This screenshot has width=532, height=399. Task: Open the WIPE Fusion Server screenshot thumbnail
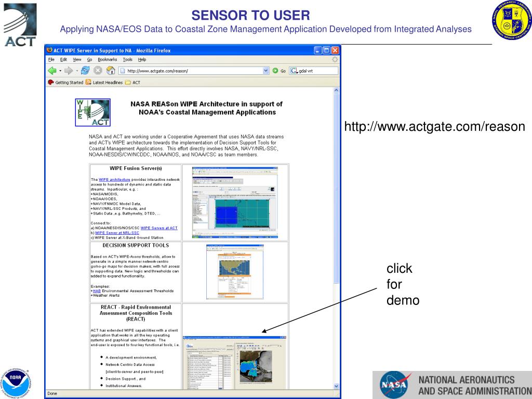235,202
